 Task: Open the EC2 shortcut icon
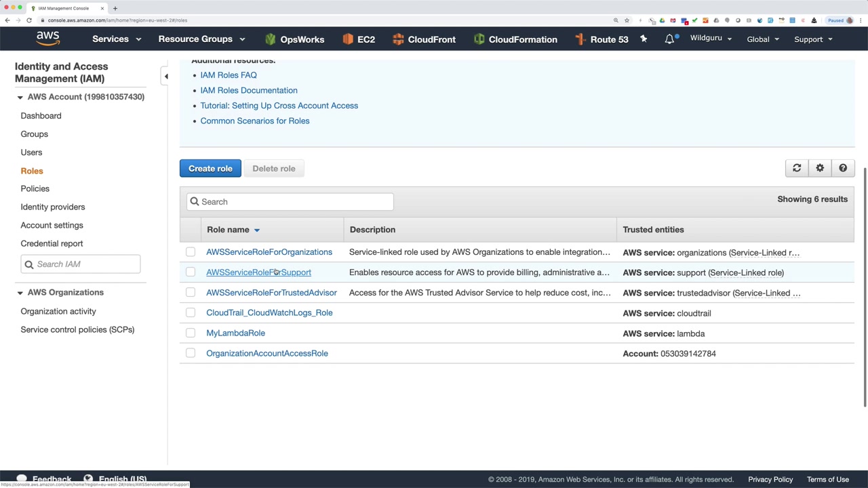[349, 39]
